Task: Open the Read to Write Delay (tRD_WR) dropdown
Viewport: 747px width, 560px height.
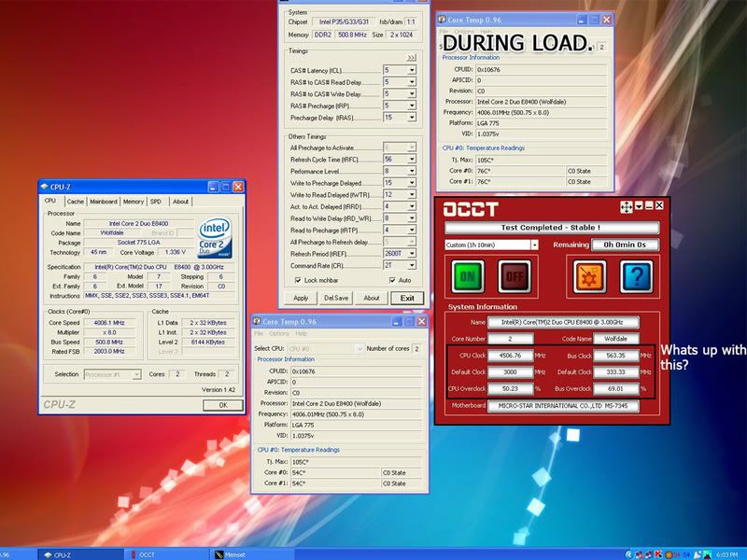Action: [412, 218]
